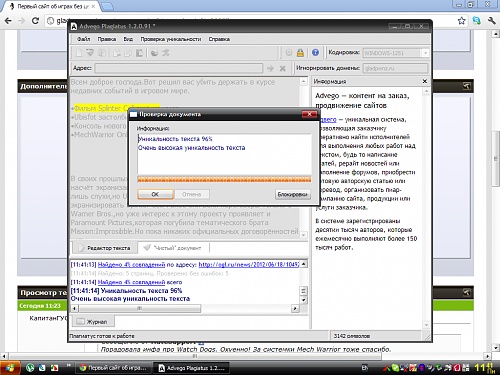
Task: Click the save document icon in Plagiatus toolbar
Action: tap(102, 53)
